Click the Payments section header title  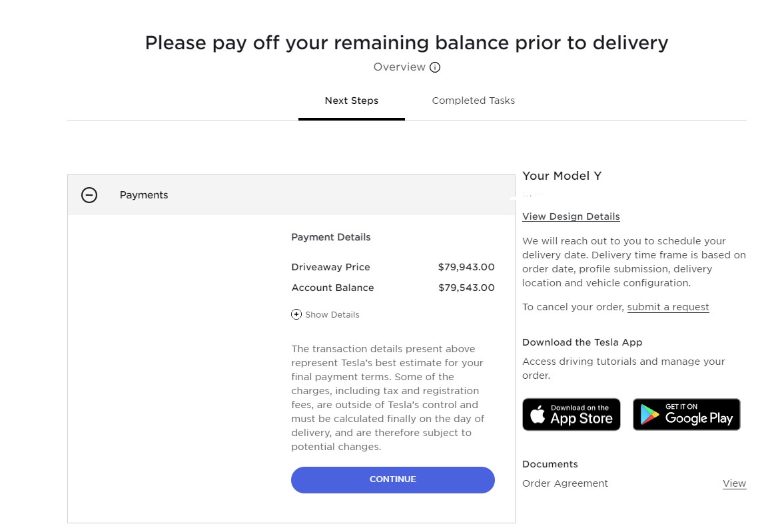pyautogui.click(x=143, y=195)
